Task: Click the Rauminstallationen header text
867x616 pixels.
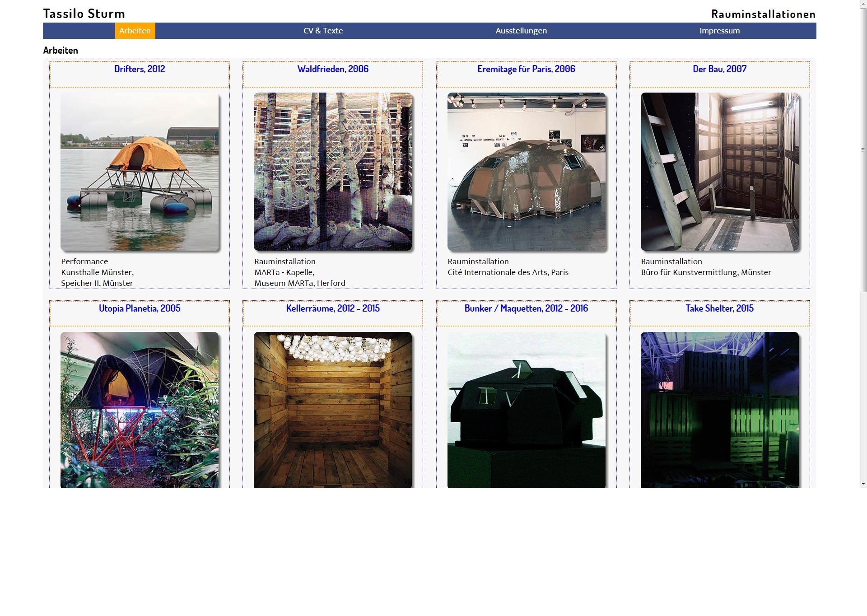Action: click(763, 14)
